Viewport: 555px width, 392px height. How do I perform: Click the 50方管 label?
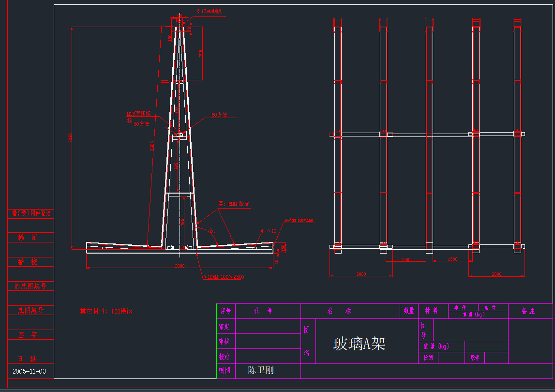click(141, 124)
